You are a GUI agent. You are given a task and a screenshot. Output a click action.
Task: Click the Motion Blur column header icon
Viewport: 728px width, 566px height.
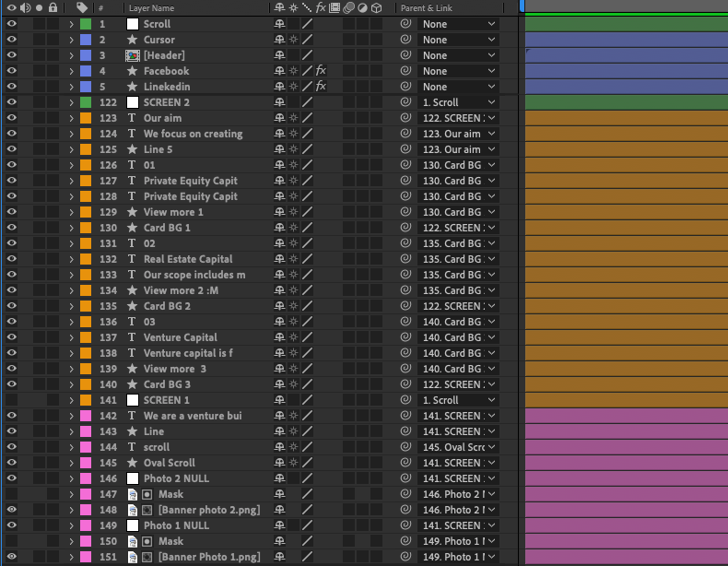[348, 7]
